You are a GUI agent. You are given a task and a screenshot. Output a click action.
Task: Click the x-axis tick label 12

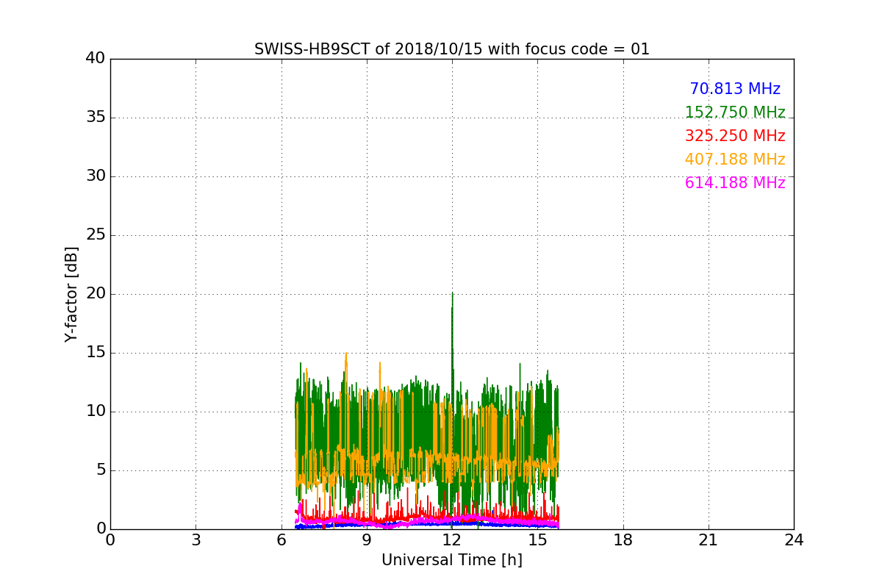click(452, 539)
